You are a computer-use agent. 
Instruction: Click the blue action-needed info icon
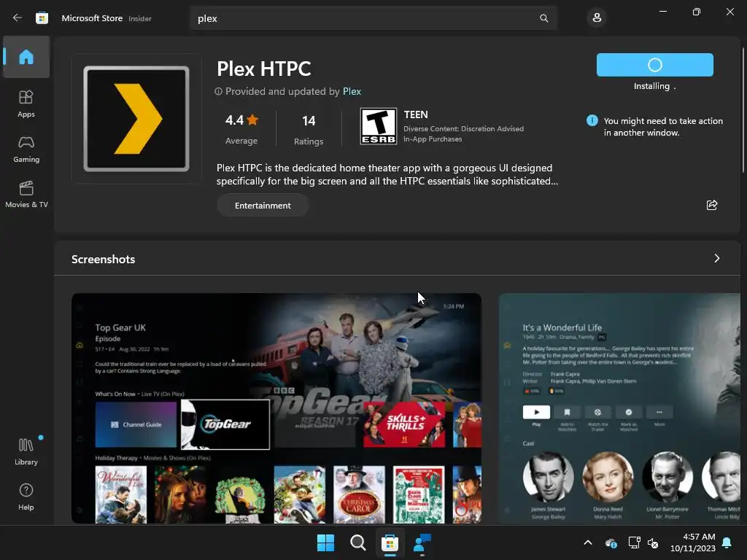coord(592,120)
